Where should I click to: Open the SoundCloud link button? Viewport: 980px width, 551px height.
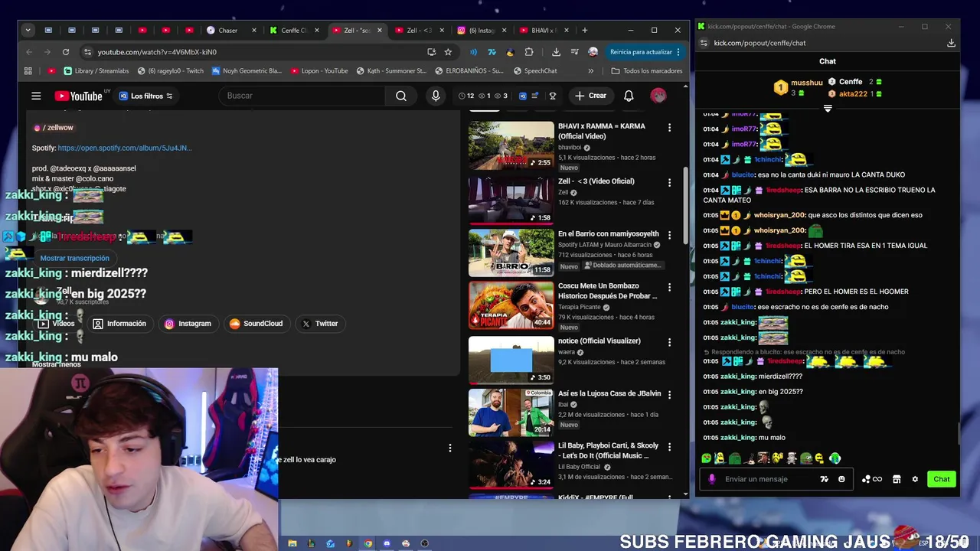tap(256, 324)
